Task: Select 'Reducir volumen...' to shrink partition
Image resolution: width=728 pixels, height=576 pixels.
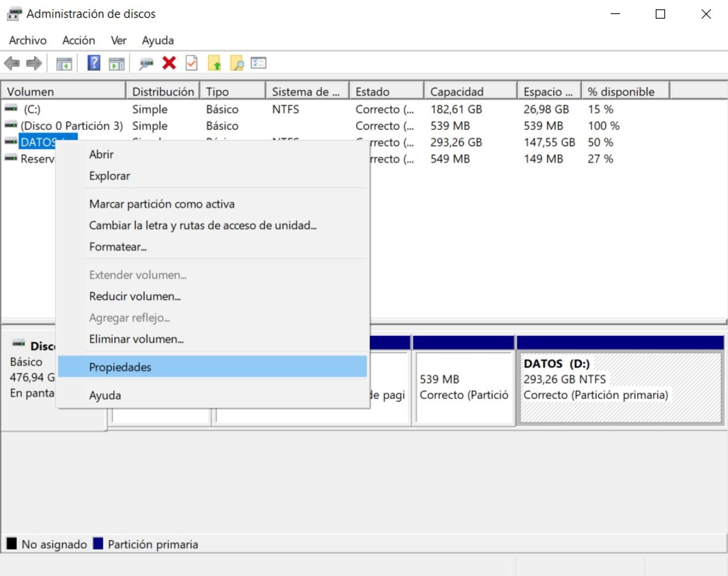Action: [x=135, y=296]
